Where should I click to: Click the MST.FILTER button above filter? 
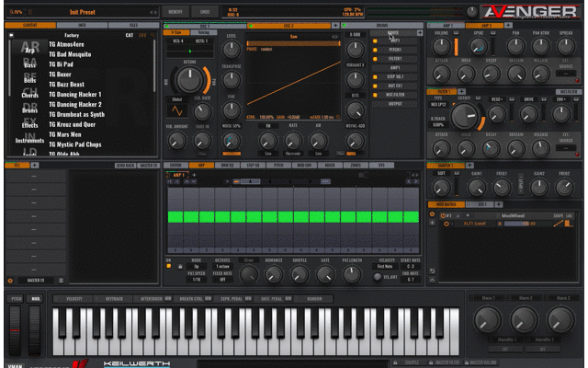click(569, 92)
